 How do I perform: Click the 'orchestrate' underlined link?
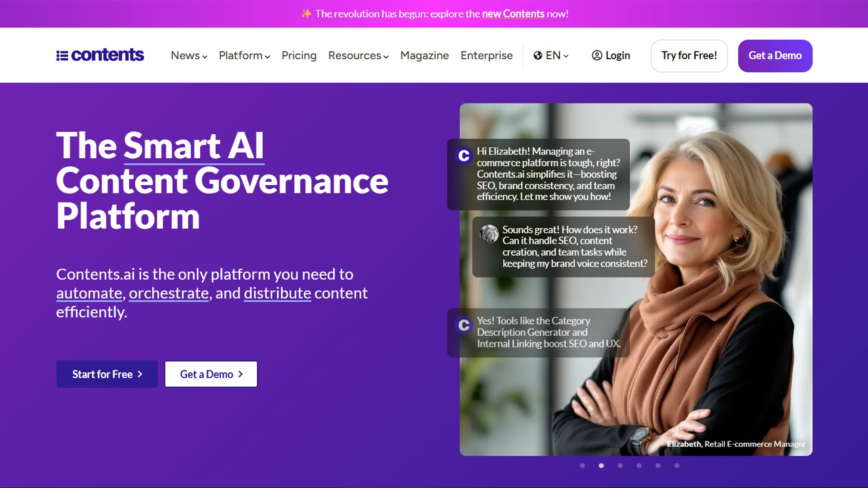169,293
